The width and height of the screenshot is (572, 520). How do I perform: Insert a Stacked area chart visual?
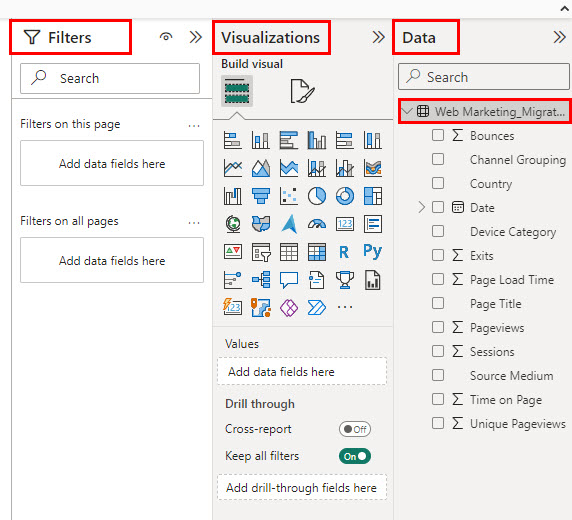point(289,168)
